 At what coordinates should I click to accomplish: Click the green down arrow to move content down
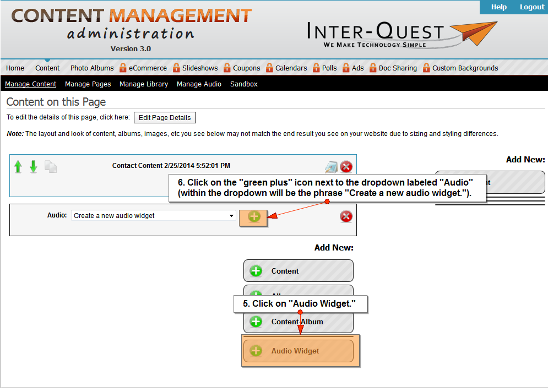point(34,167)
